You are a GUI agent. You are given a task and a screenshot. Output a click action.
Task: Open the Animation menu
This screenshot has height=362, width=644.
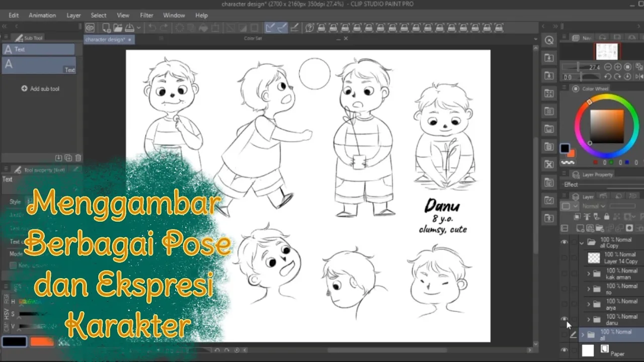(x=42, y=15)
